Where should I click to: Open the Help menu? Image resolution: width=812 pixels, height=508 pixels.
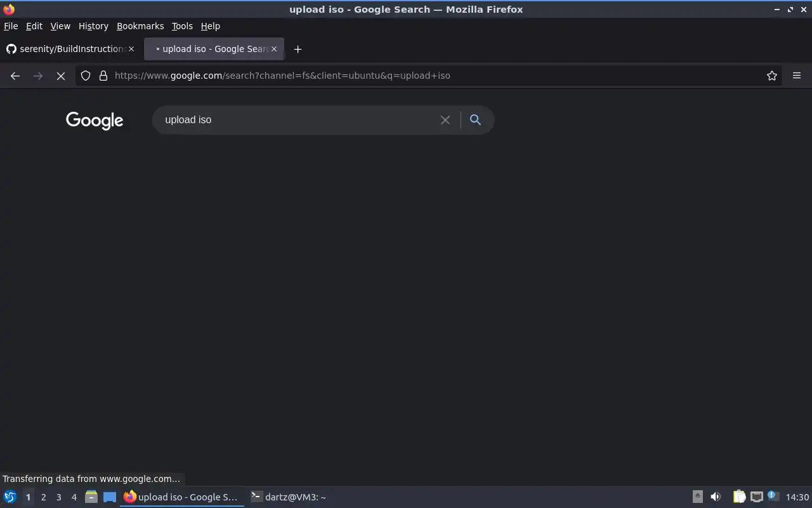point(210,26)
